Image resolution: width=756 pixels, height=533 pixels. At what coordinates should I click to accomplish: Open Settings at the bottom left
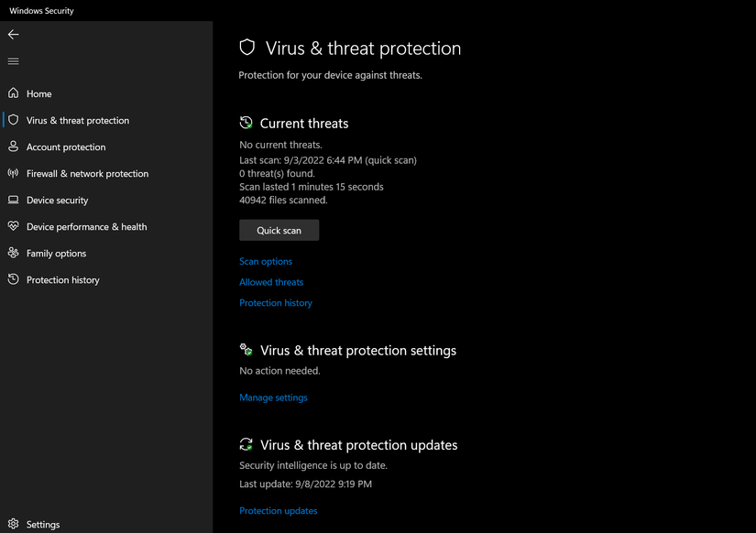click(x=42, y=524)
